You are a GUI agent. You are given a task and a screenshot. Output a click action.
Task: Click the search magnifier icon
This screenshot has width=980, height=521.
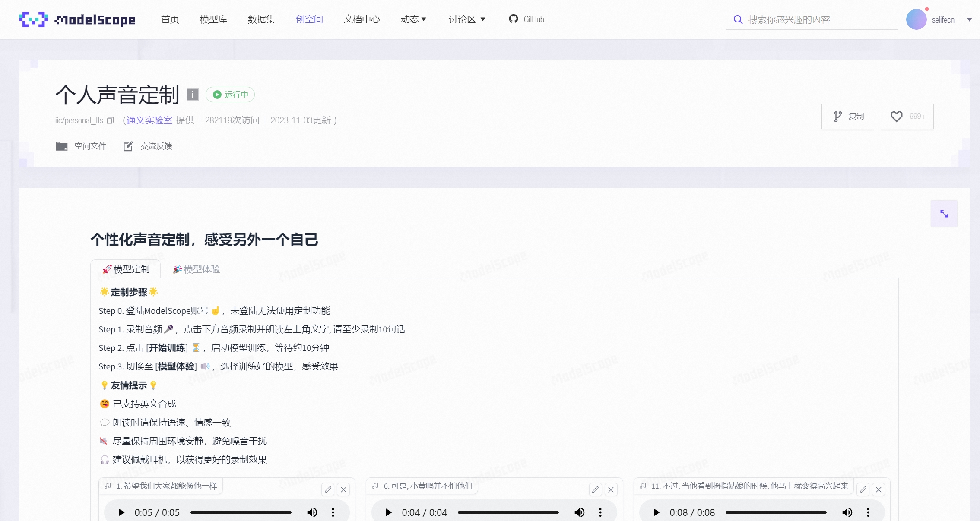tap(738, 19)
